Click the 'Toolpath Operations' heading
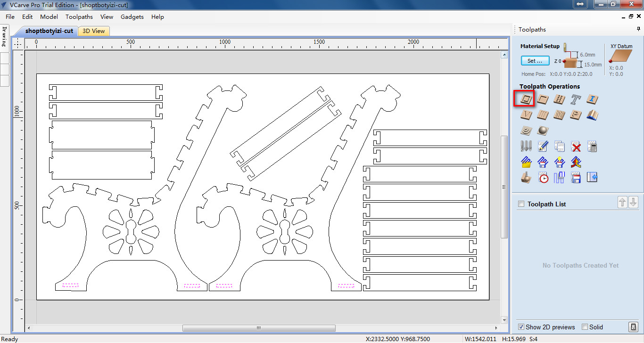This screenshot has width=644, height=343. pos(550,86)
